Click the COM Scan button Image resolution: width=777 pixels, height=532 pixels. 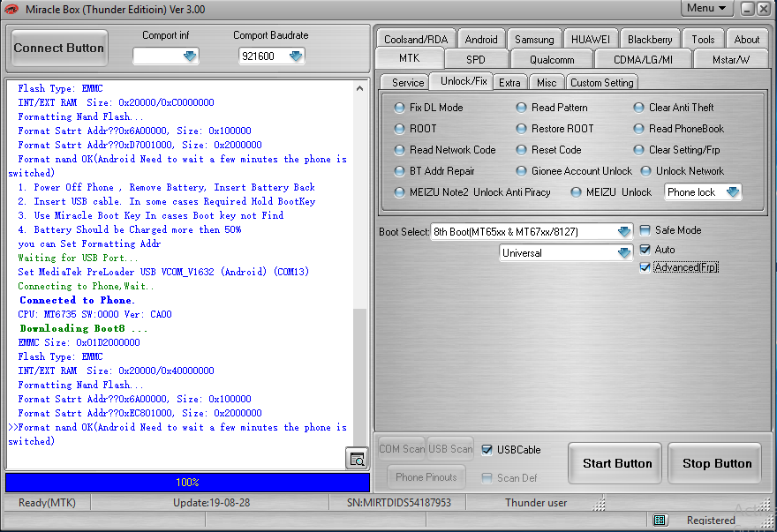coord(402,449)
